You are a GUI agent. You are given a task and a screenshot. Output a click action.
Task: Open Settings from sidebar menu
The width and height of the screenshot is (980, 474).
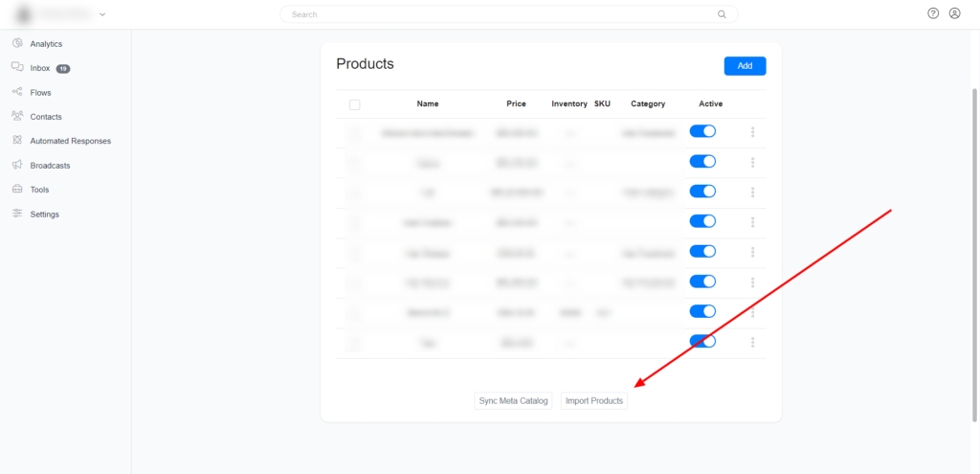coord(44,214)
